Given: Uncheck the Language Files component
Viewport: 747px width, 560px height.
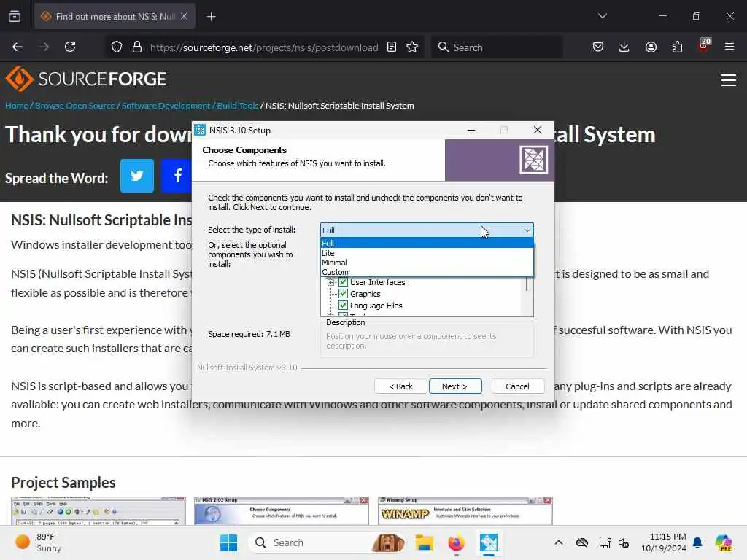Looking at the screenshot, I should [x=343, y=306].
